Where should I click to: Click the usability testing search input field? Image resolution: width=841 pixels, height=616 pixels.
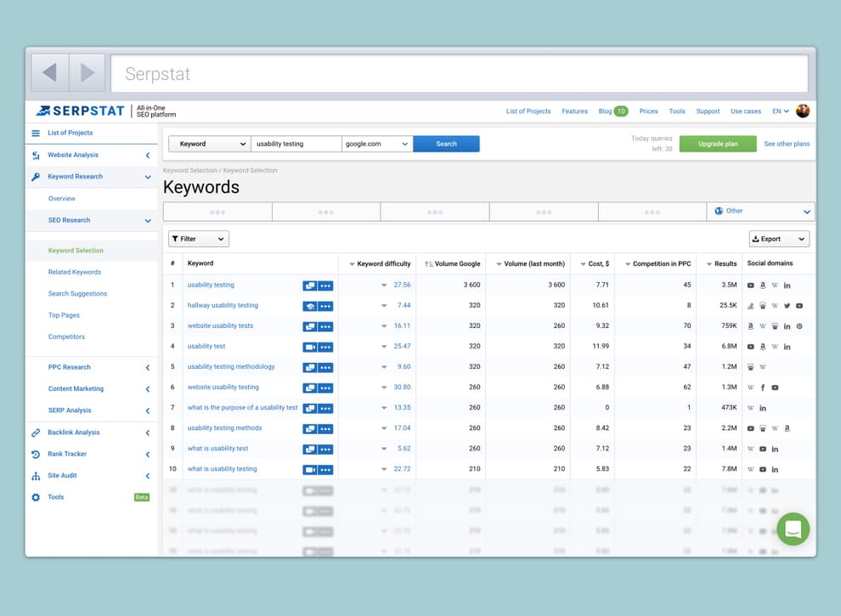(x=296, y=144)
